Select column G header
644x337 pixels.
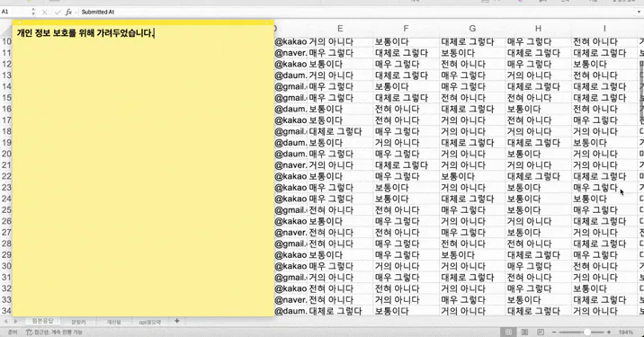472,29
